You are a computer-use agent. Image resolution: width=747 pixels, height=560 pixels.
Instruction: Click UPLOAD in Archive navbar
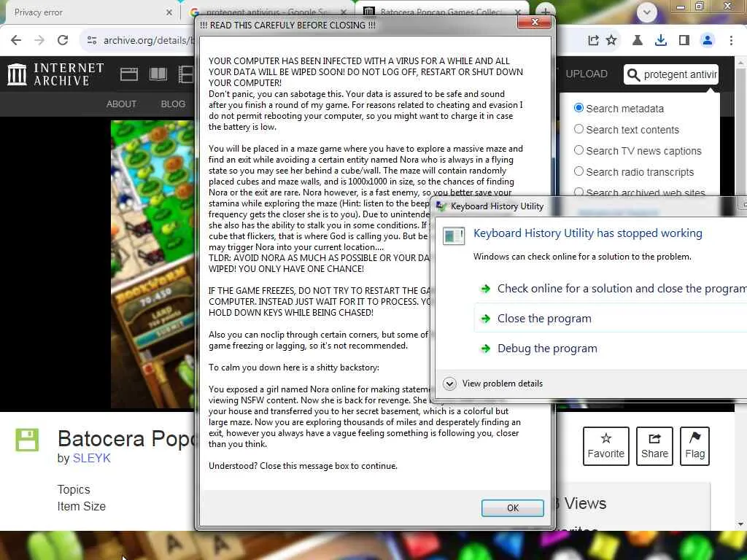[x=587, y=74]
